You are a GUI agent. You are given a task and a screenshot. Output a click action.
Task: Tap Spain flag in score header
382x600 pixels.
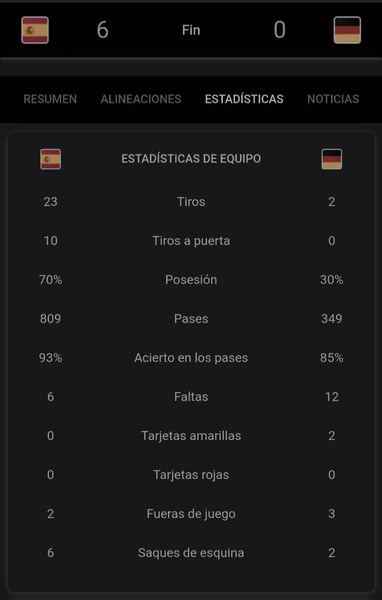click(x=35, y=30)
